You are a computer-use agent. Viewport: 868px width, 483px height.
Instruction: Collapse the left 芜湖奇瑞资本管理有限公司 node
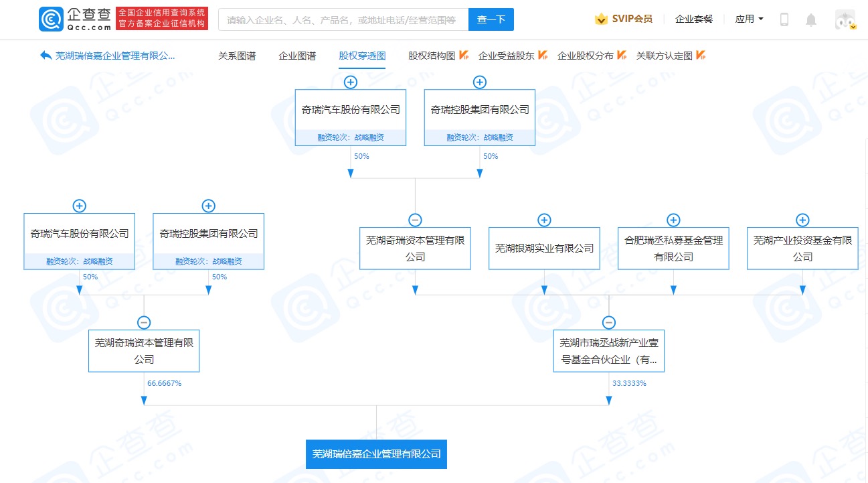[144, 323]
